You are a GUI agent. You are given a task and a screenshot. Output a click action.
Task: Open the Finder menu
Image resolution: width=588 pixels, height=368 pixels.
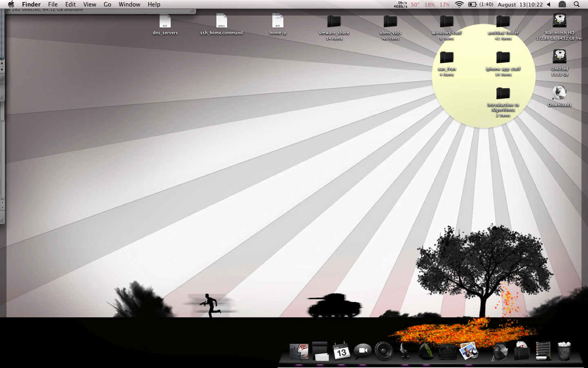tap(31, 4)
